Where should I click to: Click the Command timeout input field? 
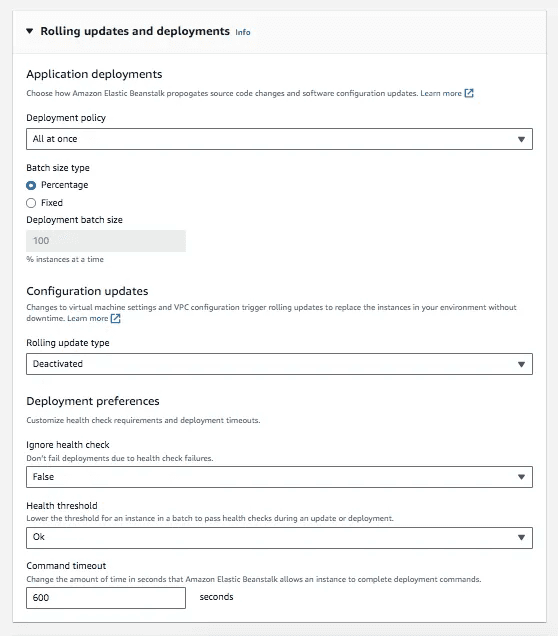106,598
